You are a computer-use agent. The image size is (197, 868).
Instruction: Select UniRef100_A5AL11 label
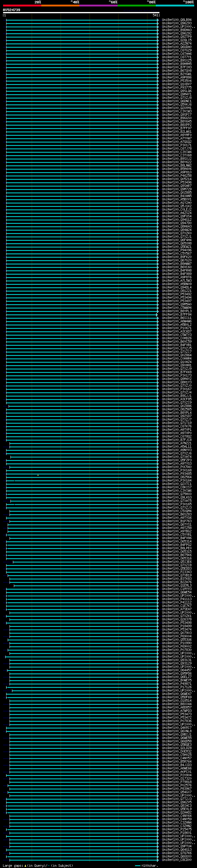pyautogui.click(x=177, y=446)
